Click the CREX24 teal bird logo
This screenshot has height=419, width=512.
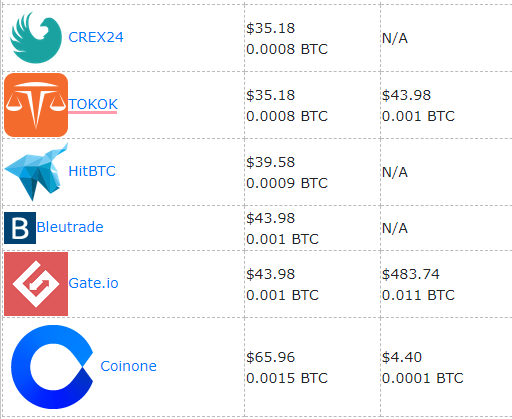36,38
